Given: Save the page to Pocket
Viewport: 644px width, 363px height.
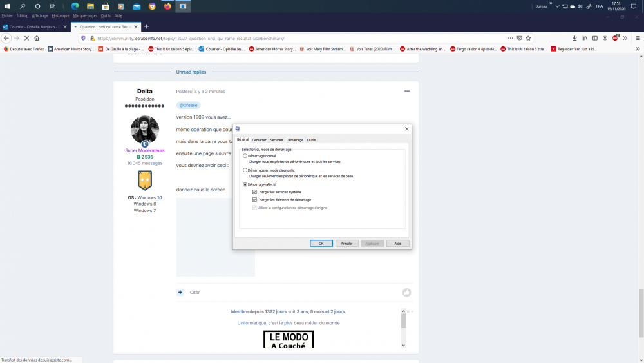Looking at the screenshot, I should coord(520,38).
